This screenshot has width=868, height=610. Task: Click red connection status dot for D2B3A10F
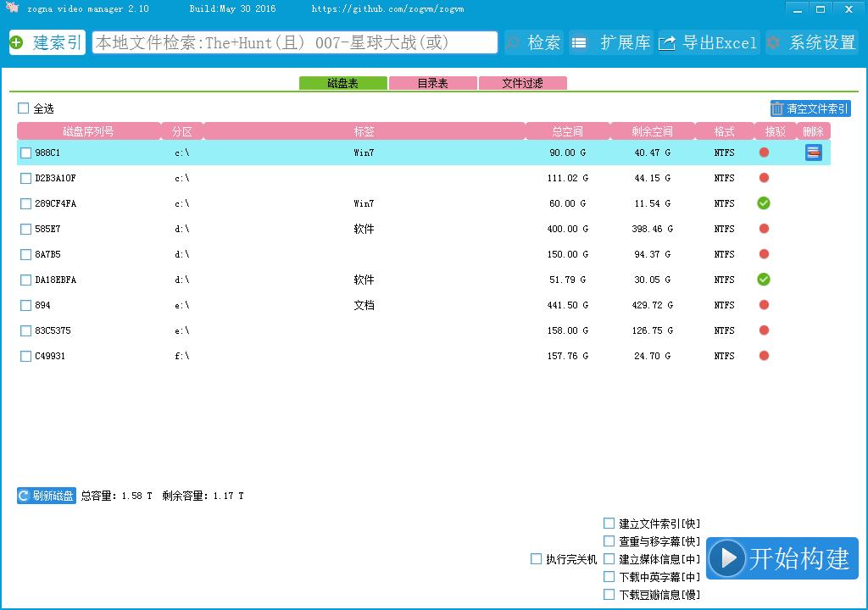click(764, 178)
